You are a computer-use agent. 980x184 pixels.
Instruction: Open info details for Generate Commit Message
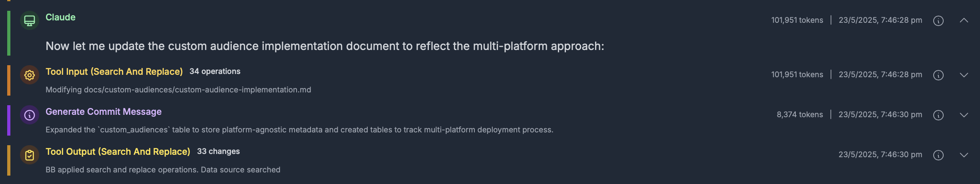[938, 115]
